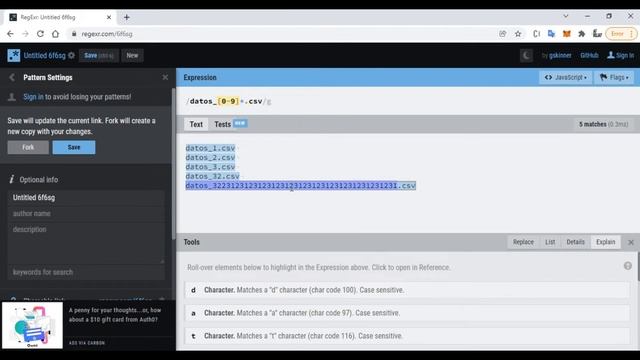Viewport: 640px width, 360px height.
Task: Open settings gear next to Untitled 6f6sg
Action: click(x=71, y=56)
